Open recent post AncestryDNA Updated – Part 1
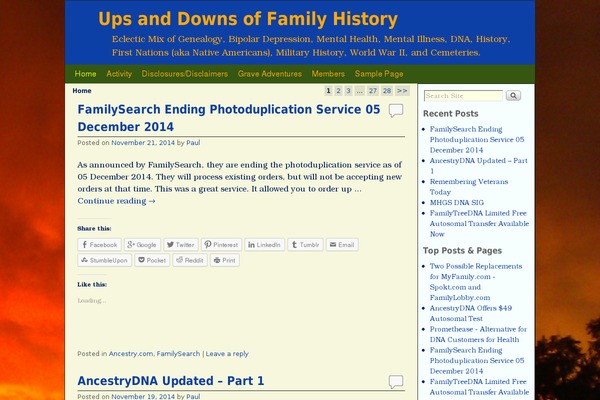 coord(478,166)
